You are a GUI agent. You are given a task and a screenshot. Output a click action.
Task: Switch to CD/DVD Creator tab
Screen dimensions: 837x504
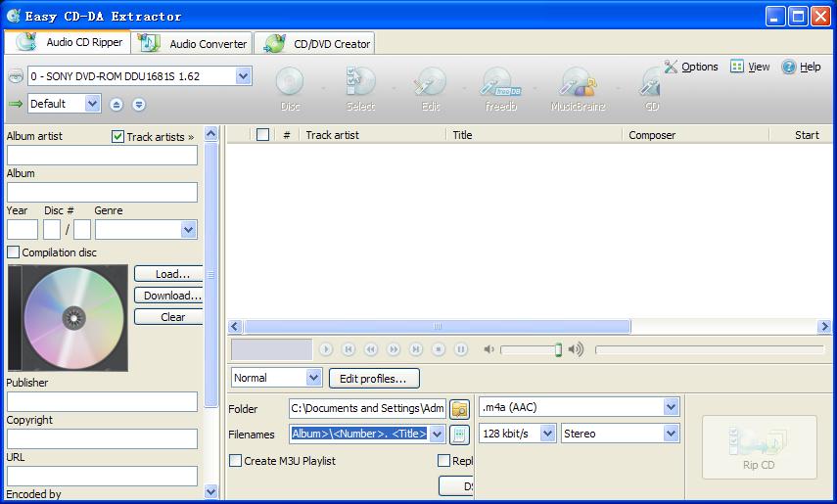coord(314,43)
